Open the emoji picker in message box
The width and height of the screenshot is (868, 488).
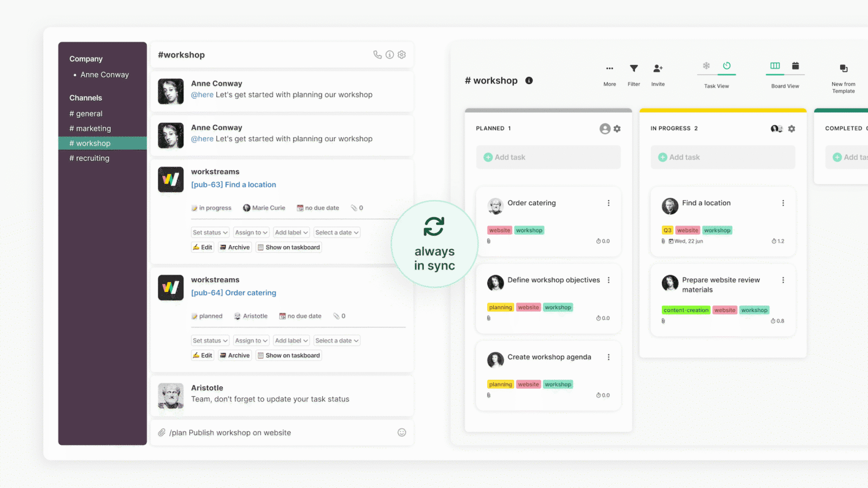(x=401, y=433)
